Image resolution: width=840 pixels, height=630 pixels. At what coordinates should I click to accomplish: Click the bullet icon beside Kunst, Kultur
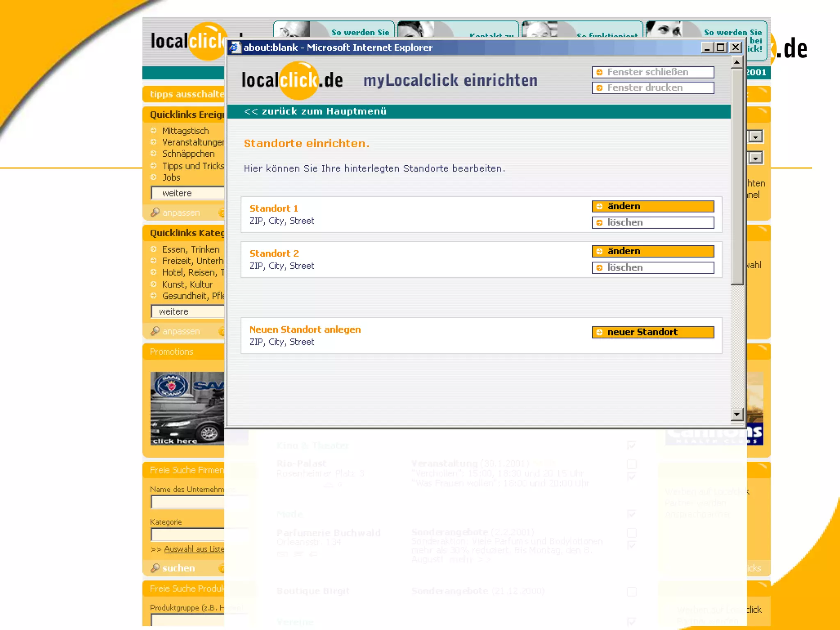tap(153, 284)
